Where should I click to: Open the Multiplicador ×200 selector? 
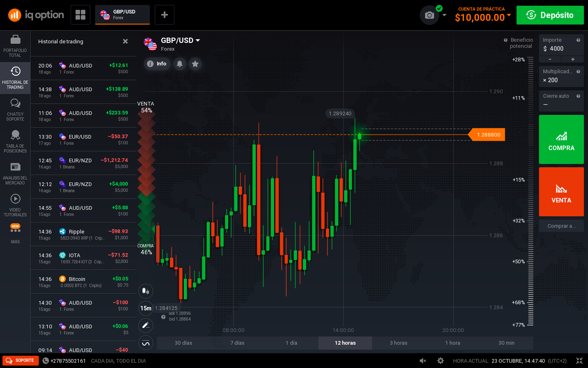click(561, 76)
